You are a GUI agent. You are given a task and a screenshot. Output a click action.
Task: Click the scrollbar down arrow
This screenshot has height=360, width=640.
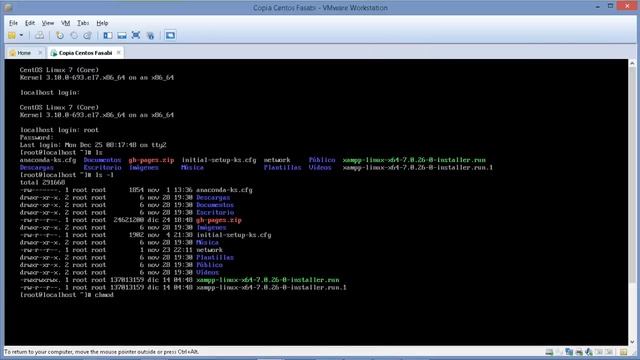pos(632,342)
